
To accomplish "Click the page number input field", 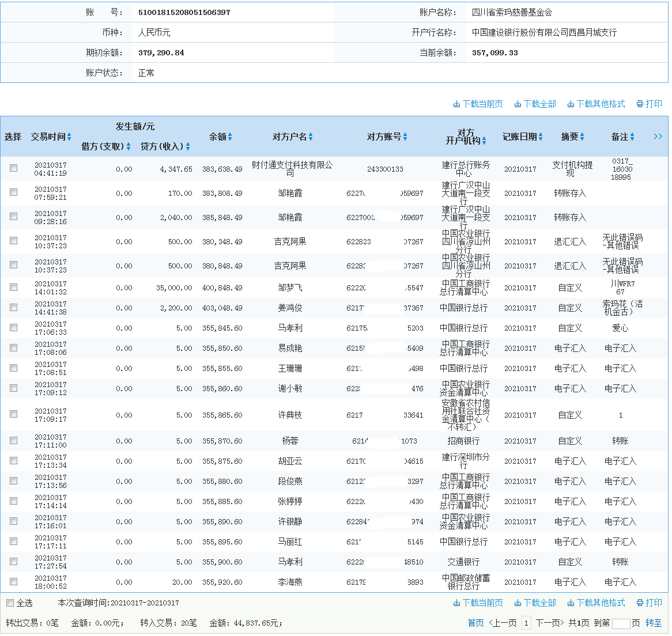I will 621,623.
